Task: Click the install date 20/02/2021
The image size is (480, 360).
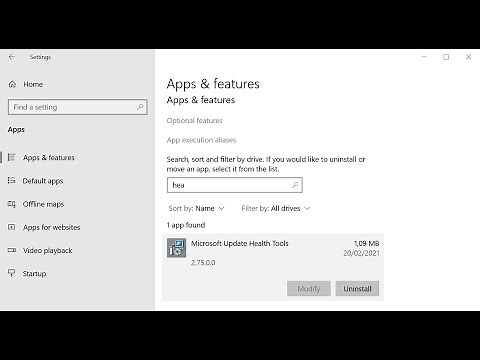Action: (361, 253)
